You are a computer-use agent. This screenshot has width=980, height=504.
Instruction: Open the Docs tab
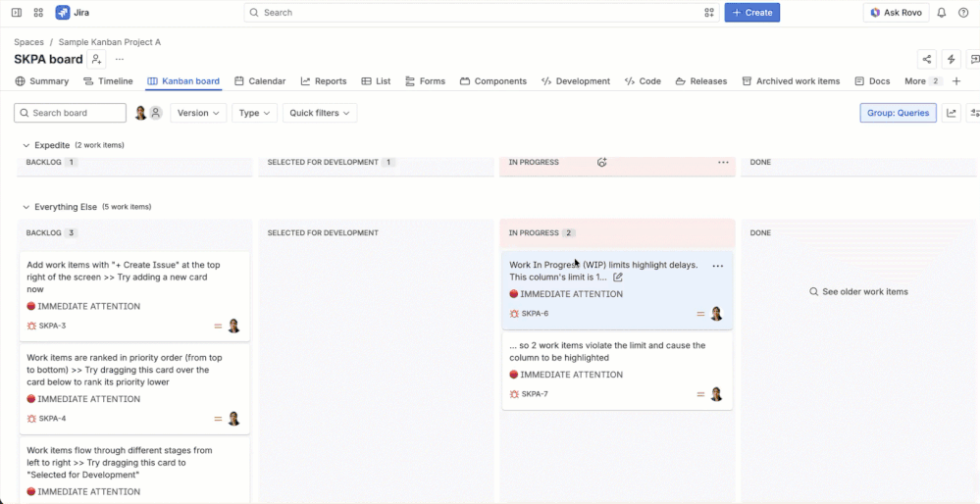(872, 81)
